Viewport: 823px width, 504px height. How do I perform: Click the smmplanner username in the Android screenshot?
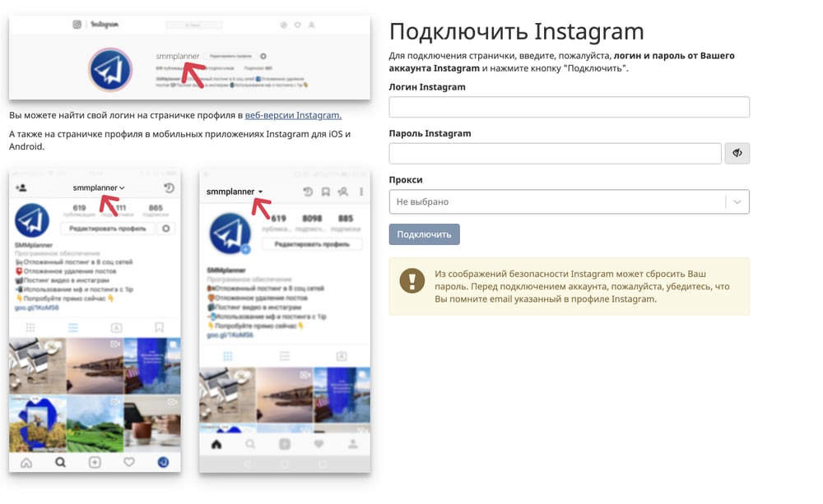pos(234,192)
